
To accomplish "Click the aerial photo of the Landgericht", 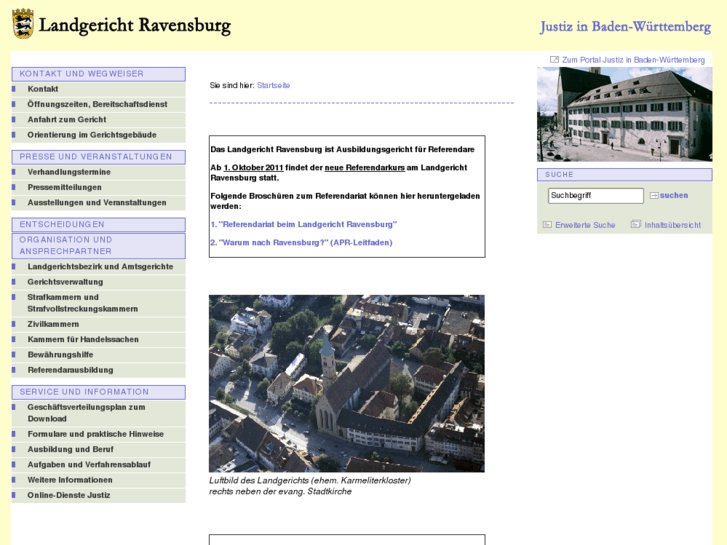I will [346, 383].
